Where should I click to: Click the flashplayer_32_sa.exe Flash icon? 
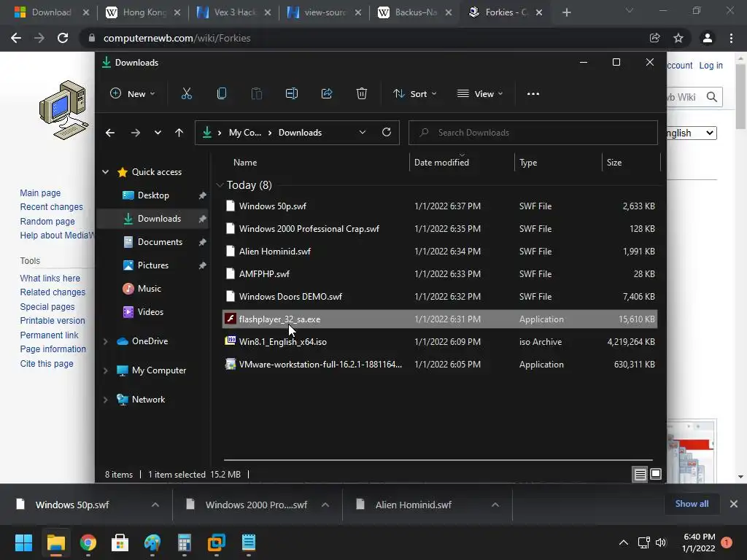[x=231, y=319]
